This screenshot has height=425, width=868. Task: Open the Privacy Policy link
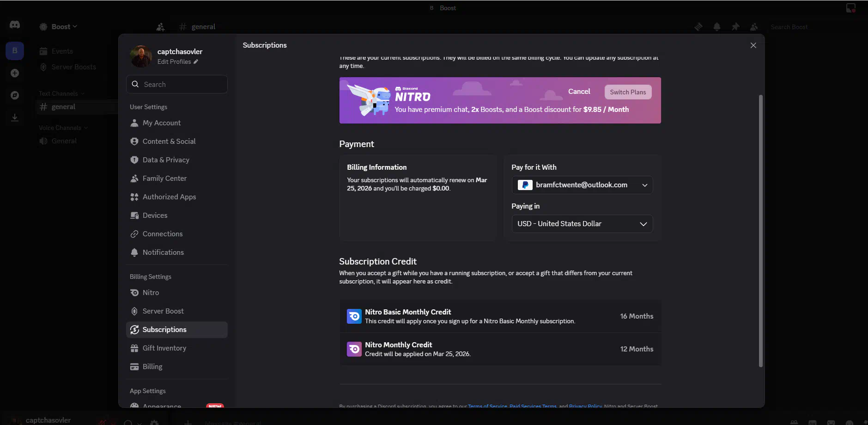tap(585, 406)
